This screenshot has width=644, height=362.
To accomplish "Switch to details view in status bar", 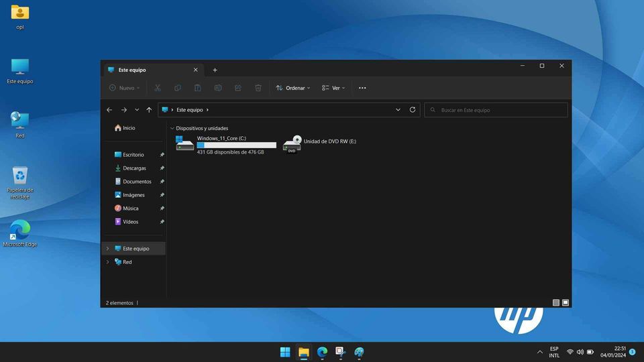I will [x=555, y=303].
